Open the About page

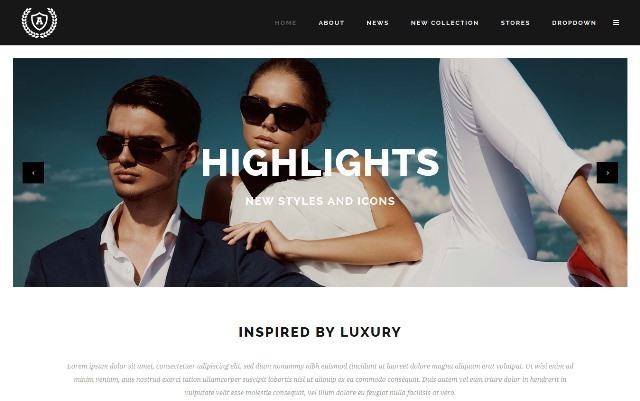click(331, 23)
